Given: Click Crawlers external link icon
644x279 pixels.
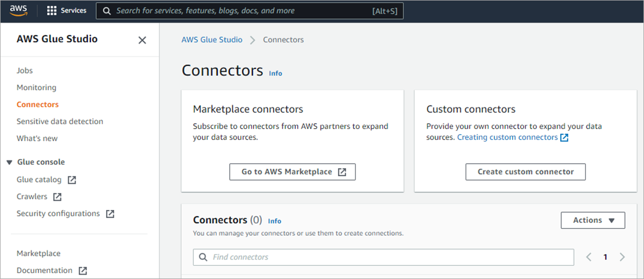Looking at the screenshot, I should [57, 197].
